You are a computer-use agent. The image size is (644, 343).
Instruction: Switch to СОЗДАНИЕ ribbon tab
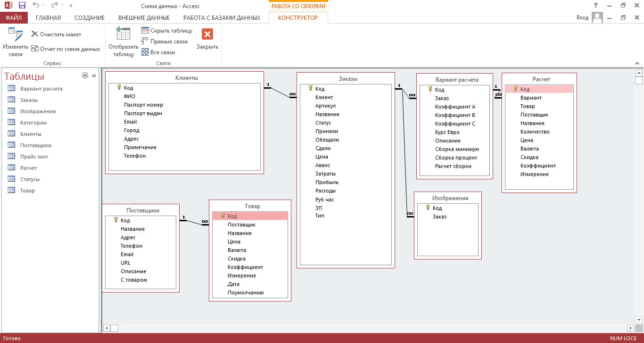click(90, 17)
